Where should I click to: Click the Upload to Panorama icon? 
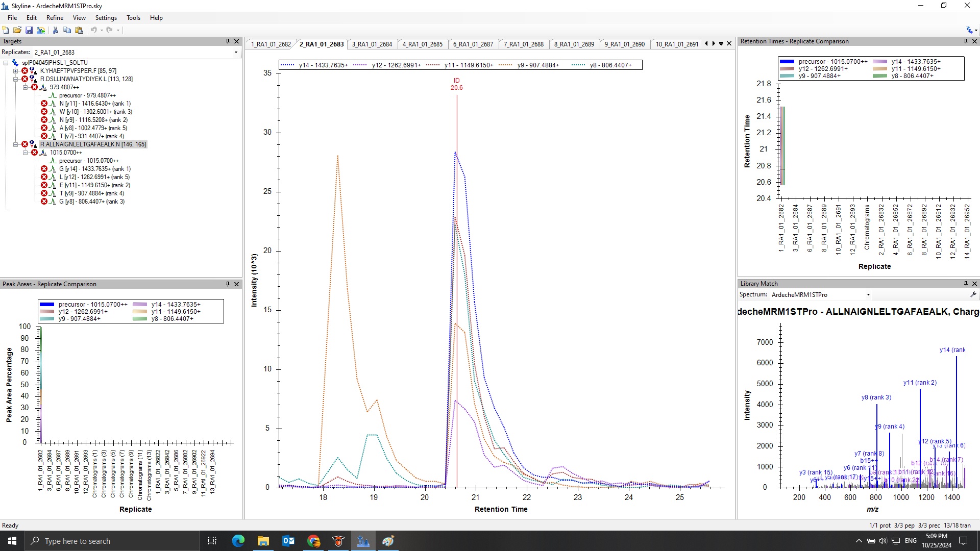click(x=41, y=30)
